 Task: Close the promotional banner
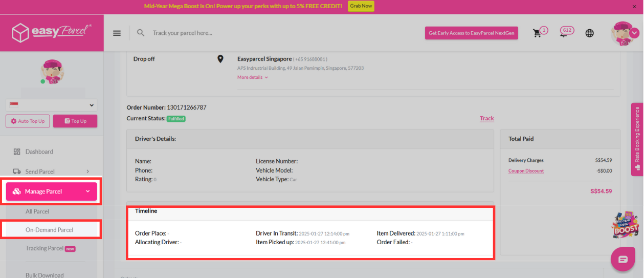pyautogui.click(x=635, y=6)
